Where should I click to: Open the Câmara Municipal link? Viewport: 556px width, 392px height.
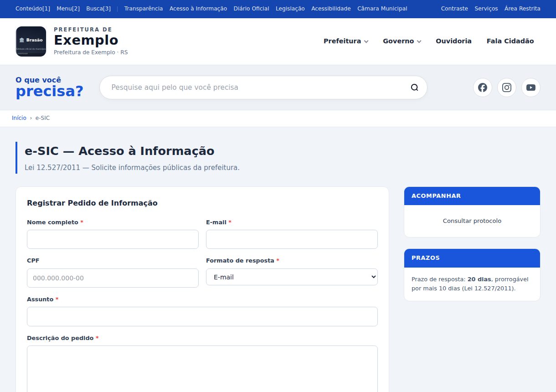pyautogui.click(x=382, y=9)
